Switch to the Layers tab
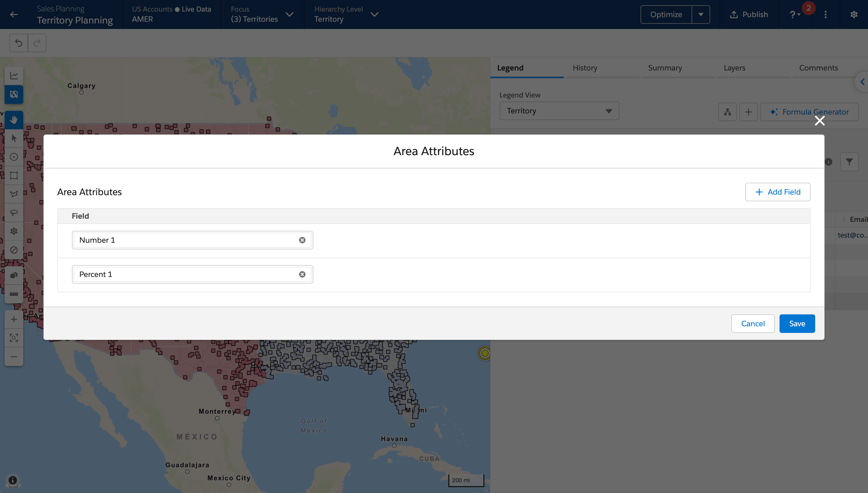This screenshot has width=868, height=493. click(734, 68)
